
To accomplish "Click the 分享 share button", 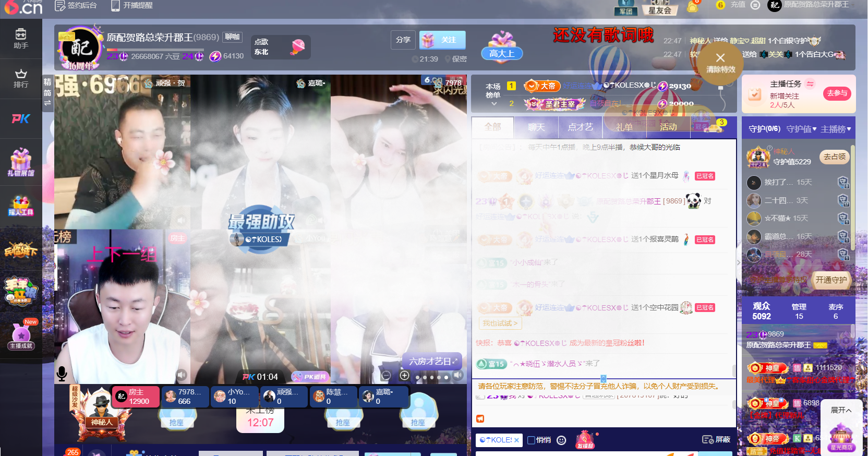I will 403,40.
